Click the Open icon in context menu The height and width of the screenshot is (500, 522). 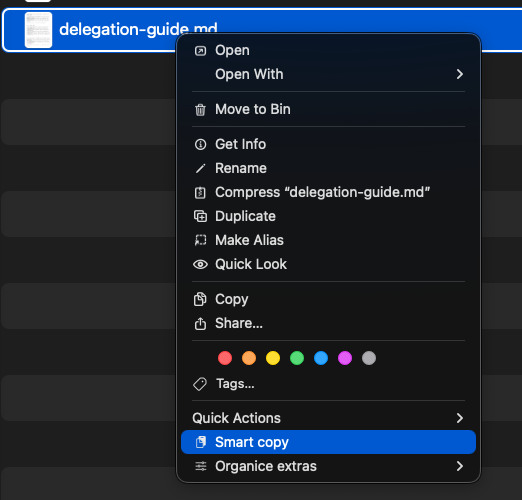point(200,51)
